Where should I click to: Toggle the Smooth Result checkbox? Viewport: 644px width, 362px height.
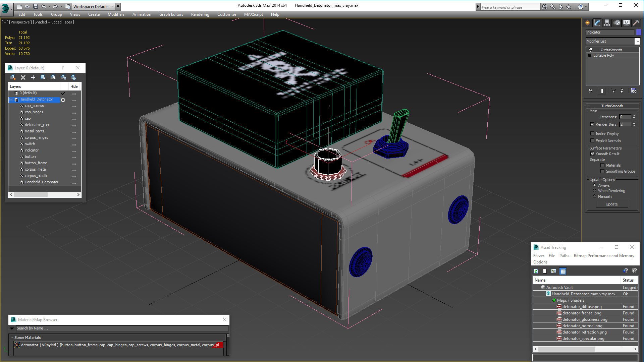click(592, 154)
